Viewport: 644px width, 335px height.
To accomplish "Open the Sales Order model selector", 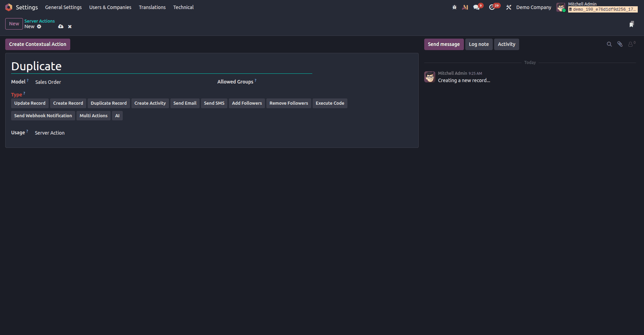I will coord(48,82).
